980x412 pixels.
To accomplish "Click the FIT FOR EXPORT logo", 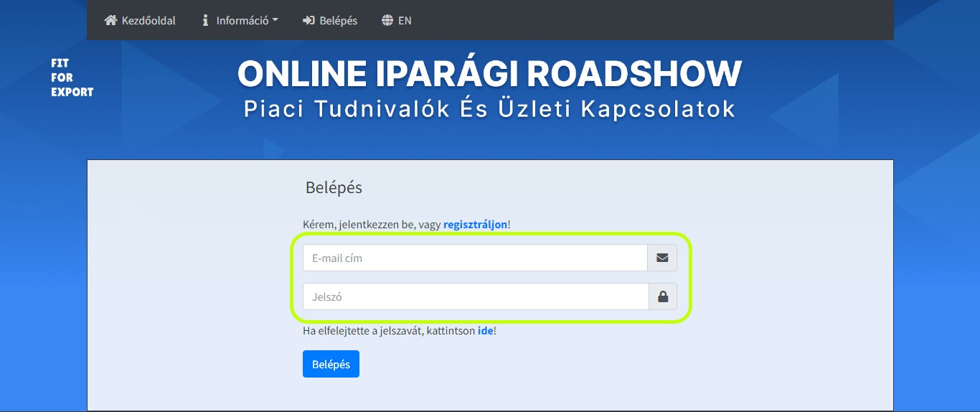I will pyautogui.click(x=72, y=78).
